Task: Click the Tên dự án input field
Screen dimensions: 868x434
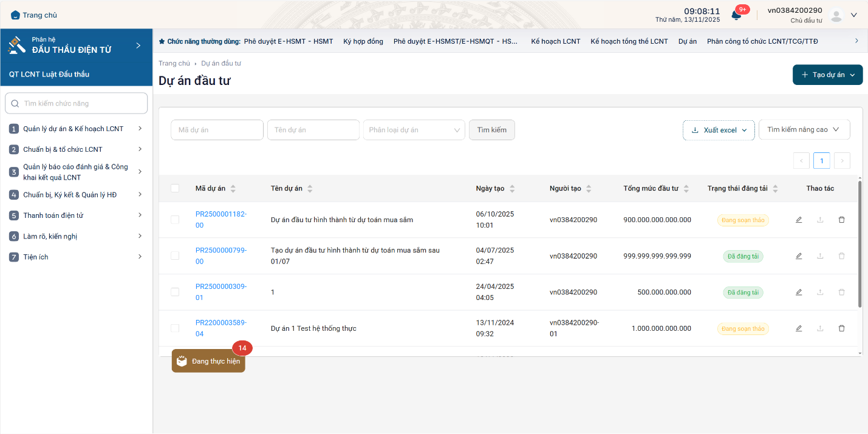Action: click(313, 130)
